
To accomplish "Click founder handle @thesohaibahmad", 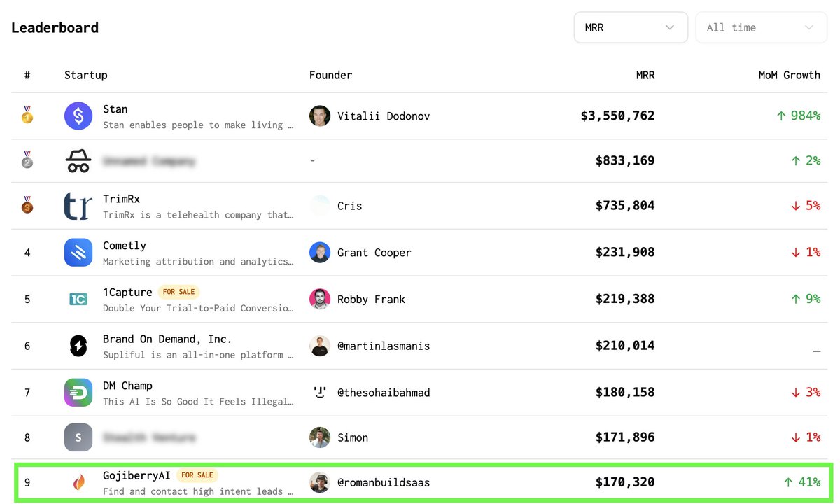I will 384,393.
